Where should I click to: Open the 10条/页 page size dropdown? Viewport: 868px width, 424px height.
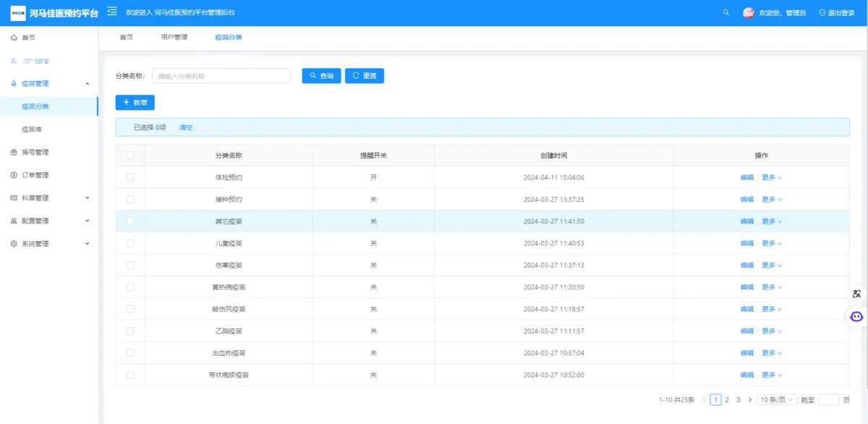777,399
